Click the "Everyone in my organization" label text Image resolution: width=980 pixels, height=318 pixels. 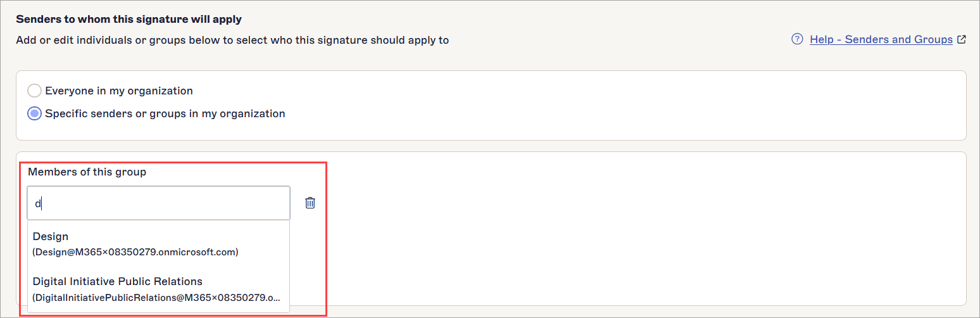[x=119, y=91]
